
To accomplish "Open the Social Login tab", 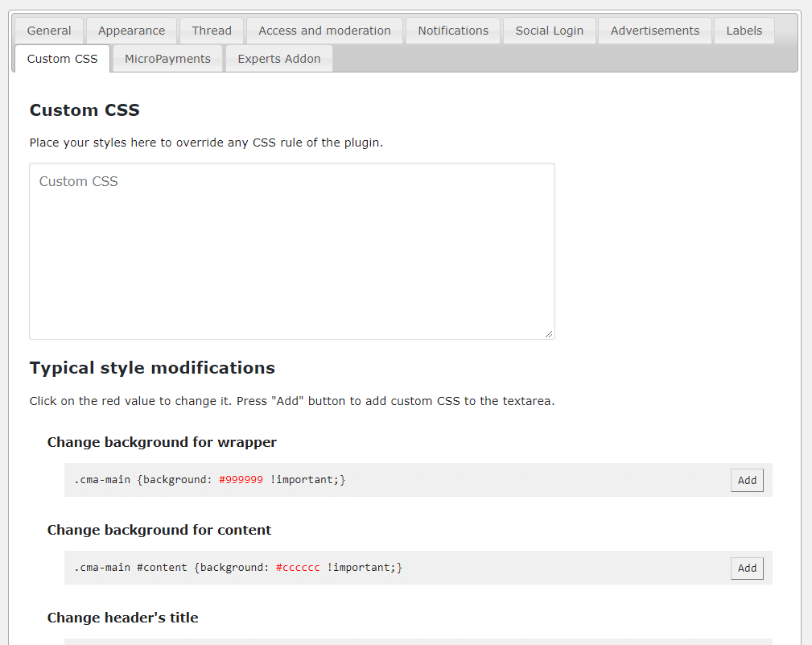I will [x=550, y=31].
